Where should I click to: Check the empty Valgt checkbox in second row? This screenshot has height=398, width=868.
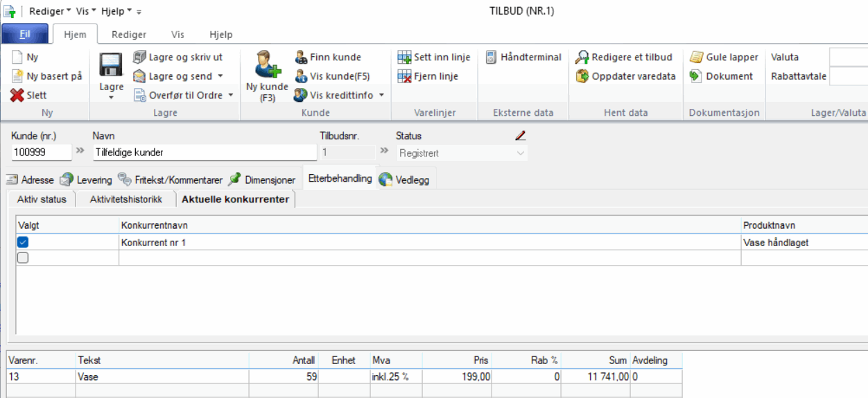(23, 258)
